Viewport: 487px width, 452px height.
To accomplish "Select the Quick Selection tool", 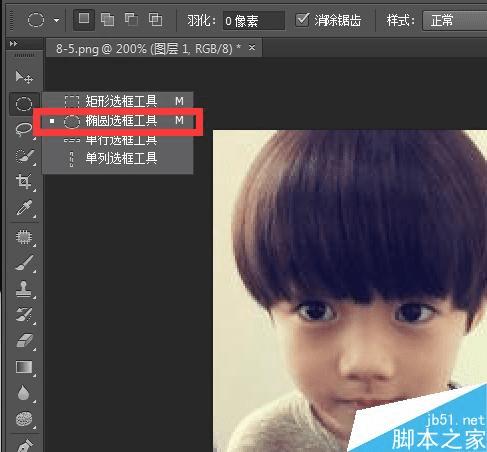I will tap(24, 156).
